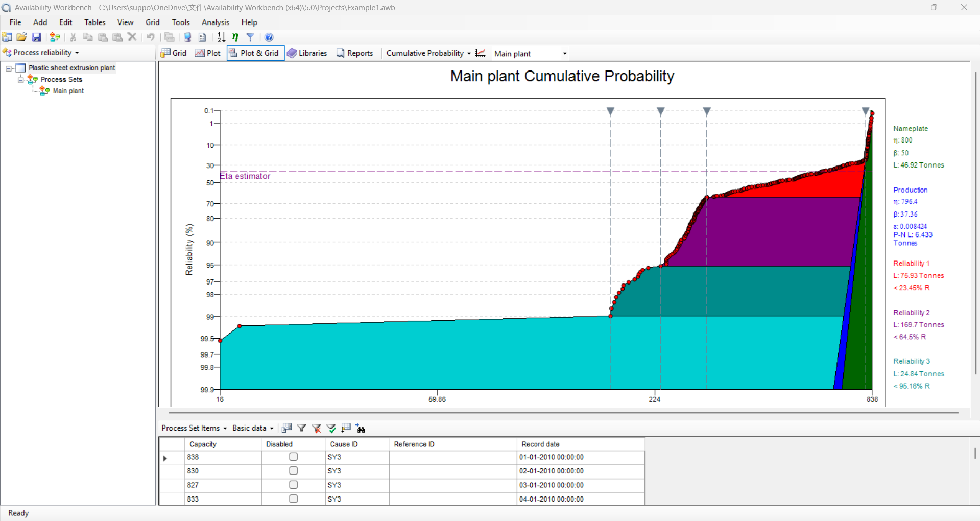
Task: Open the Add menu
Action: click(40, 22)
